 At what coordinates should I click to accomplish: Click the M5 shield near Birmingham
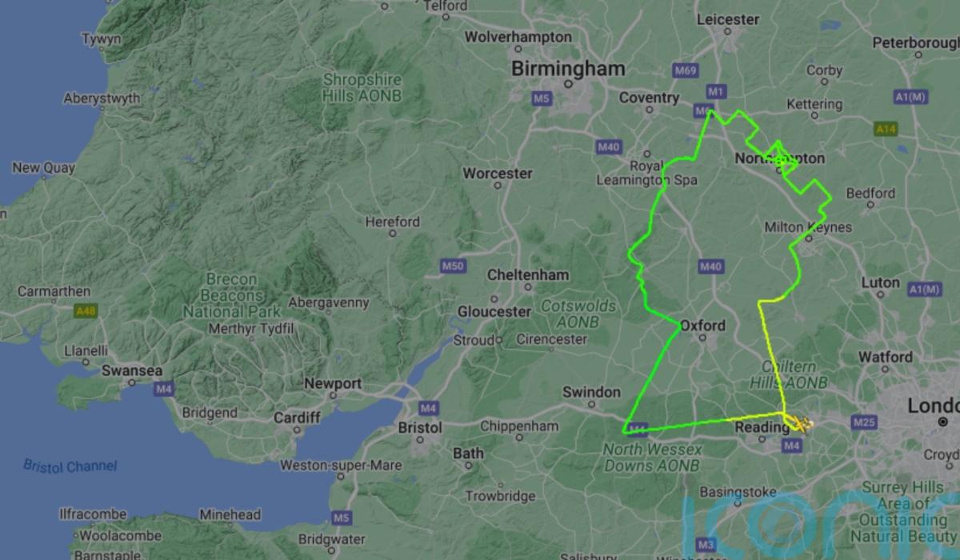[x=542, y=98]
